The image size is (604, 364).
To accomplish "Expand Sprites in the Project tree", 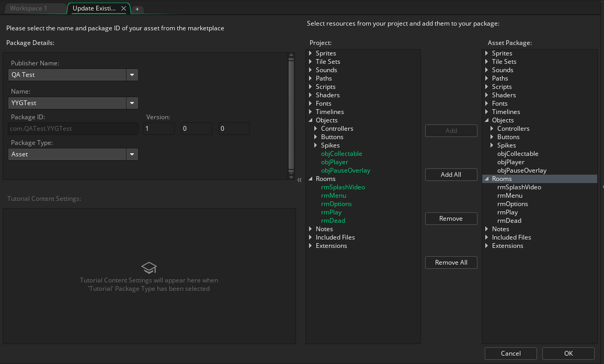I will coord(311,53).
